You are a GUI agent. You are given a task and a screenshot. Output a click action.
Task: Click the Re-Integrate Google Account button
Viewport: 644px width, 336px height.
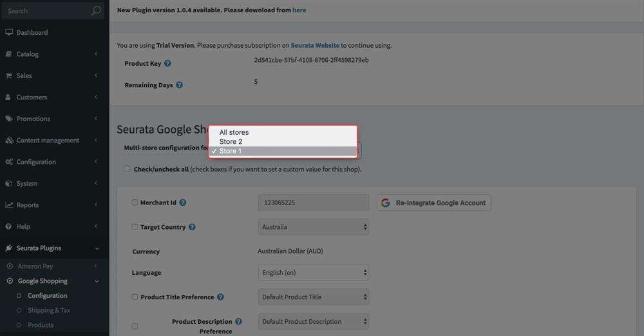(434, 203)
